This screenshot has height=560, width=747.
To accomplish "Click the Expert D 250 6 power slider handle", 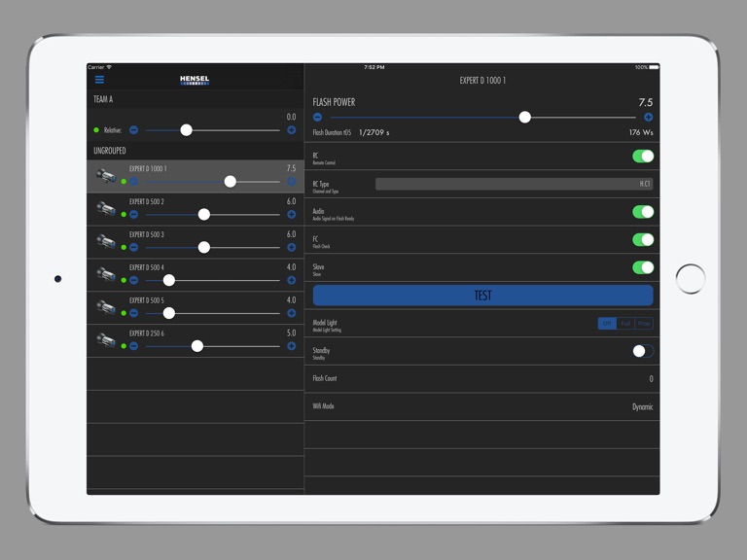I will (x=197, y=346).
